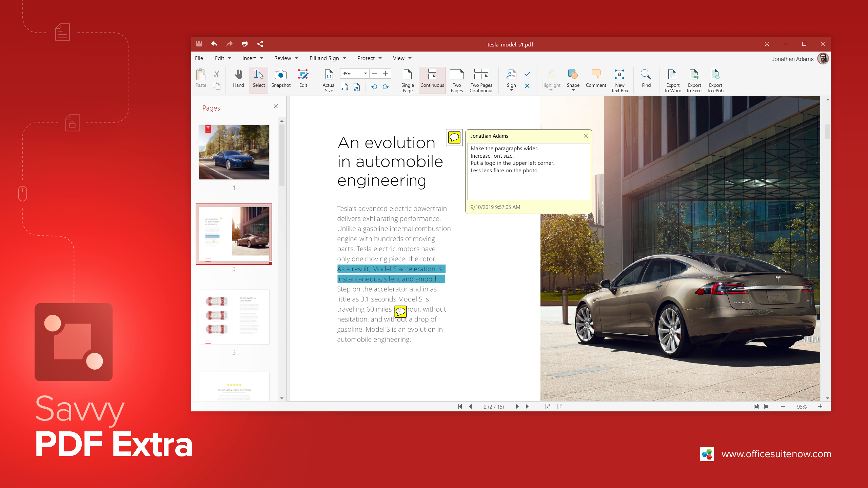868x488 pixels.
Task: Cut the selection using the scissors icon
Action: coord(217,74)
